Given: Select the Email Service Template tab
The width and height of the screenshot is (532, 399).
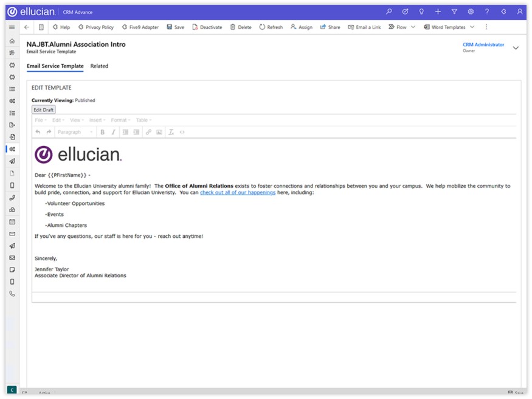Looking at the screenshot, I should (55, 66).
